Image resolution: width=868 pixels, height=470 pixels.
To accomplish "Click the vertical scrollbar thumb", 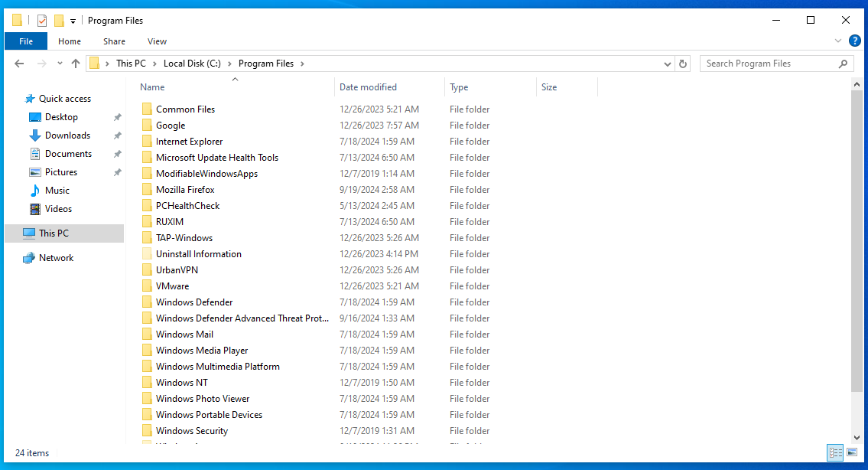I will [x=857, y=242].
